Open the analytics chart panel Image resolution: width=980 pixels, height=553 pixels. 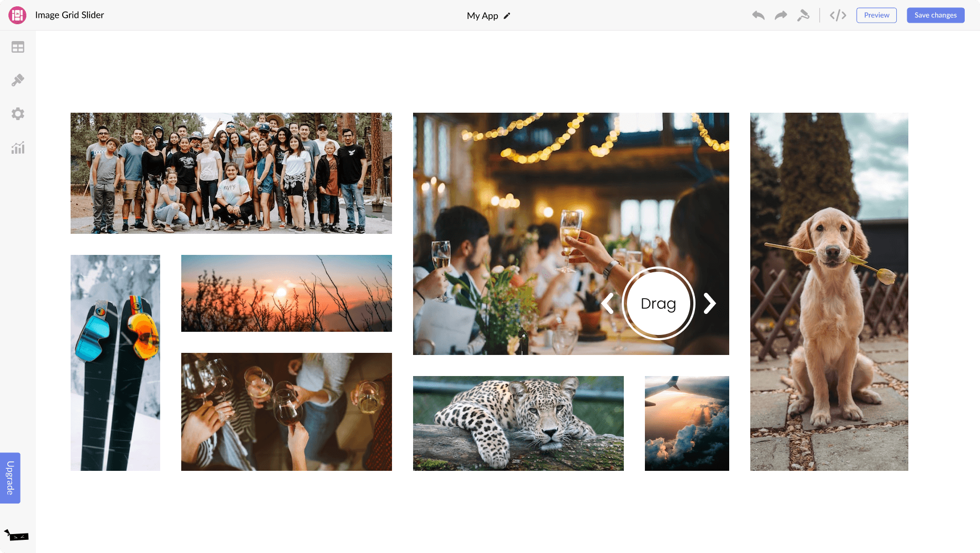(18, 148)
